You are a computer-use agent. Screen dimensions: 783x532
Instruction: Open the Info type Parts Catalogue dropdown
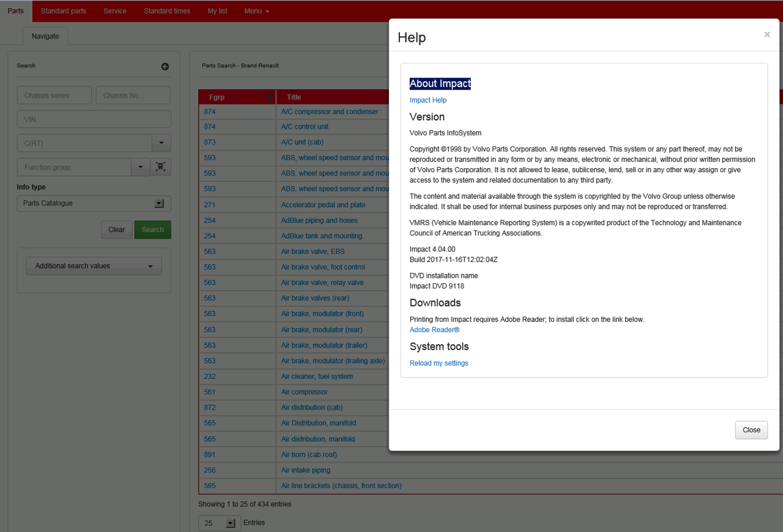pos(94,203)
